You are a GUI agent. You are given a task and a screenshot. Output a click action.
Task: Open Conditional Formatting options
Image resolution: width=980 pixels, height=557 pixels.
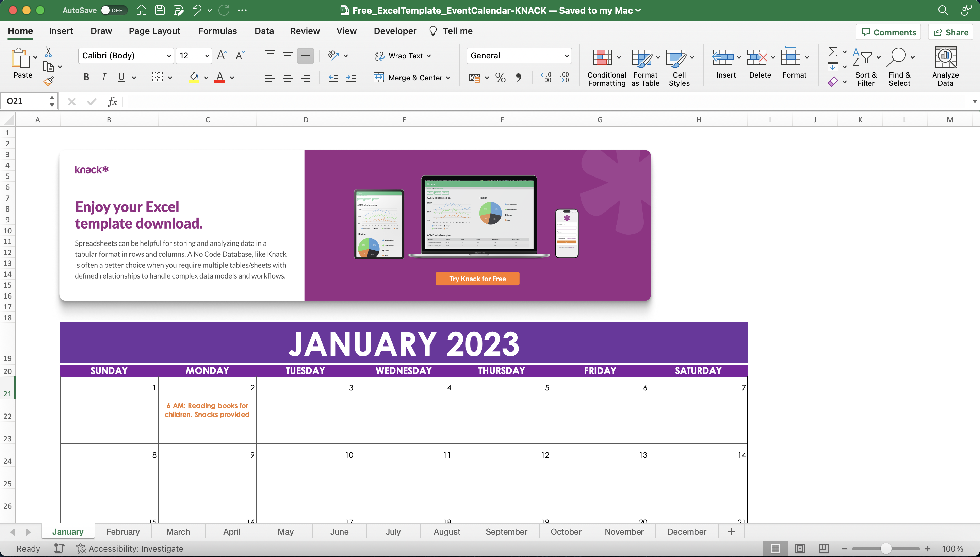click(x=606, y=67)
